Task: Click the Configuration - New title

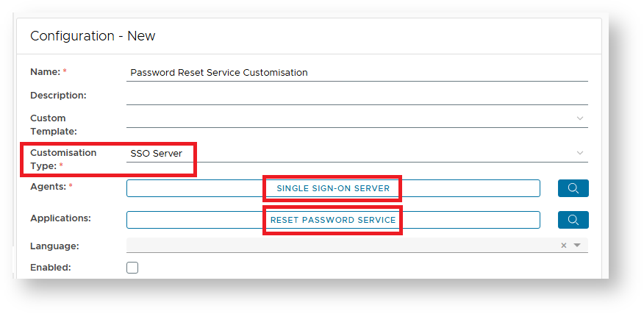Action: 92,36
